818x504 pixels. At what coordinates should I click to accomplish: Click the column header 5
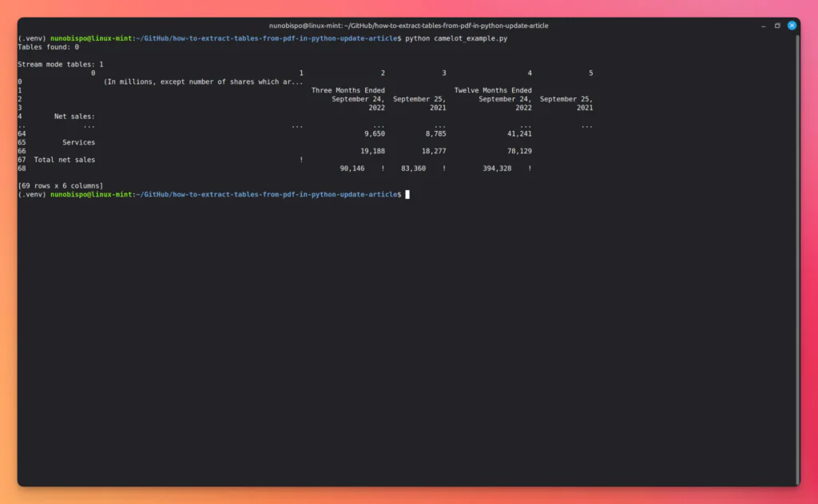coord(591,73)
